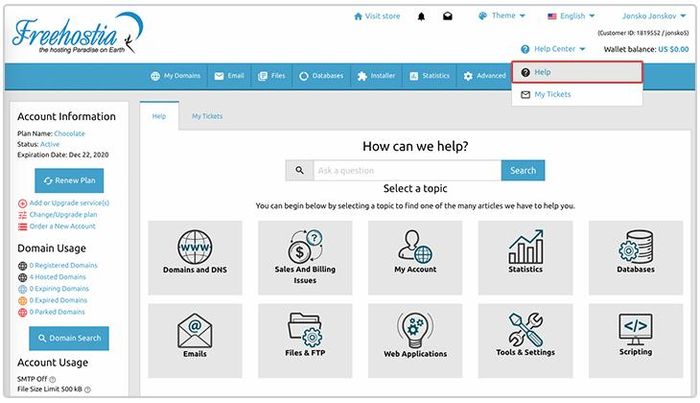The image size is (700, 403).
Task: Open the English language dropdown
Action: pos(571,16)
